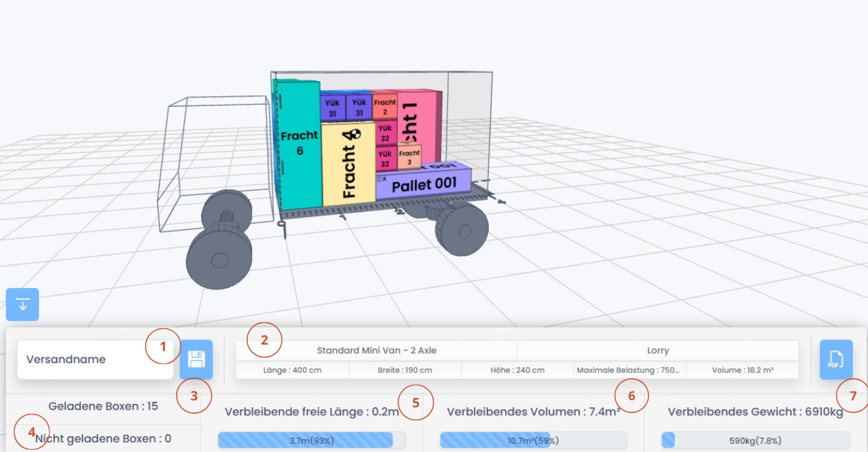Click the Lorry vehicle type cell

658,351
